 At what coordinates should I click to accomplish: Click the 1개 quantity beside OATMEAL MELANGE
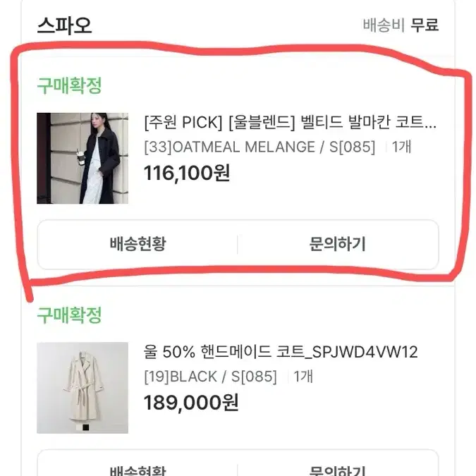point(401,147)
